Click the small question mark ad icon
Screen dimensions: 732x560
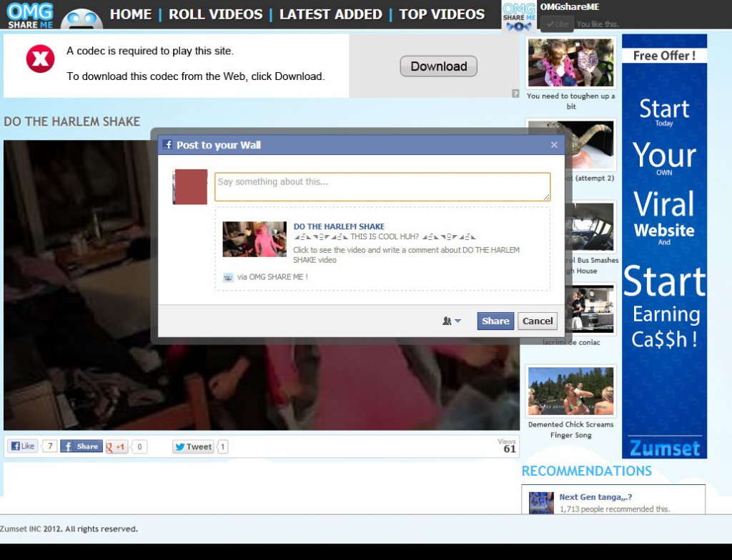tap(515, 94)
